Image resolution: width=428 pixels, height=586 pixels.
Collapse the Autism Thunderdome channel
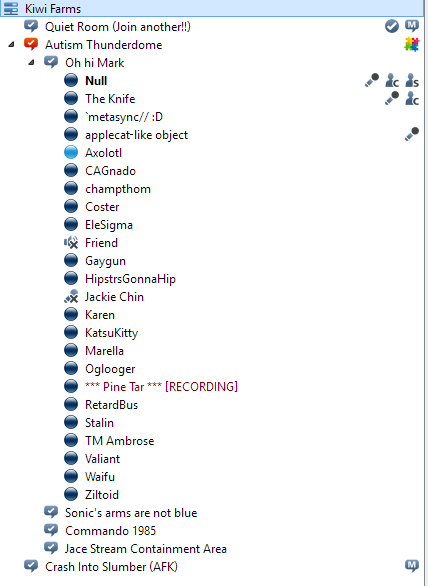click(x=12, y=44)
